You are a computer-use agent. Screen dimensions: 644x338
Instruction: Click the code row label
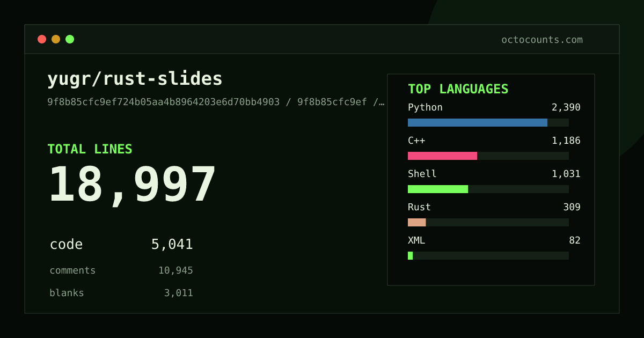pyautogui.click(x=66, y=244)
